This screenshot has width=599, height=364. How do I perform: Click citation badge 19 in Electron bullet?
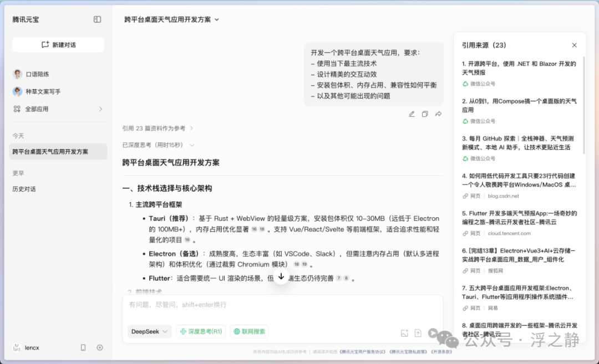click(x=304, y=264)
